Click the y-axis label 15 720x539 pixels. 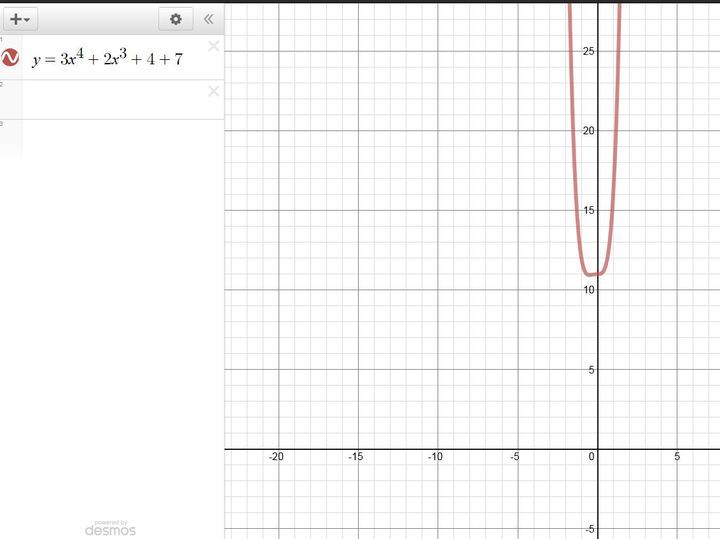[589, 210]
